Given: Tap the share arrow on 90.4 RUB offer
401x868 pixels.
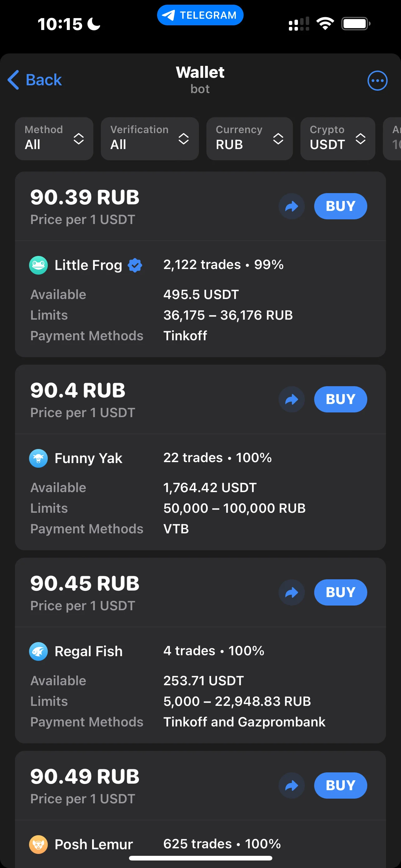Looking at the screenshot, I should click(292, 399).
